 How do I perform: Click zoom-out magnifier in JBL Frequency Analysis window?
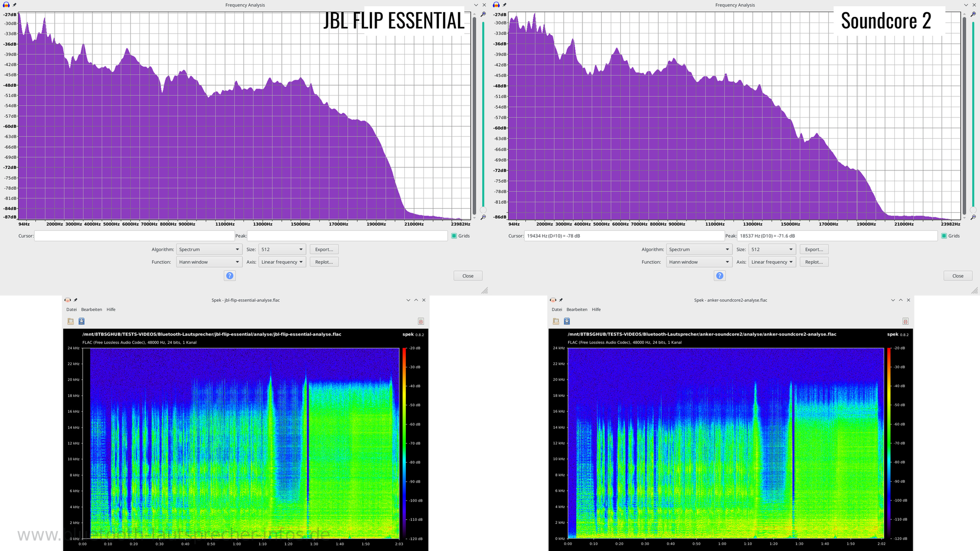click(483, 217)
